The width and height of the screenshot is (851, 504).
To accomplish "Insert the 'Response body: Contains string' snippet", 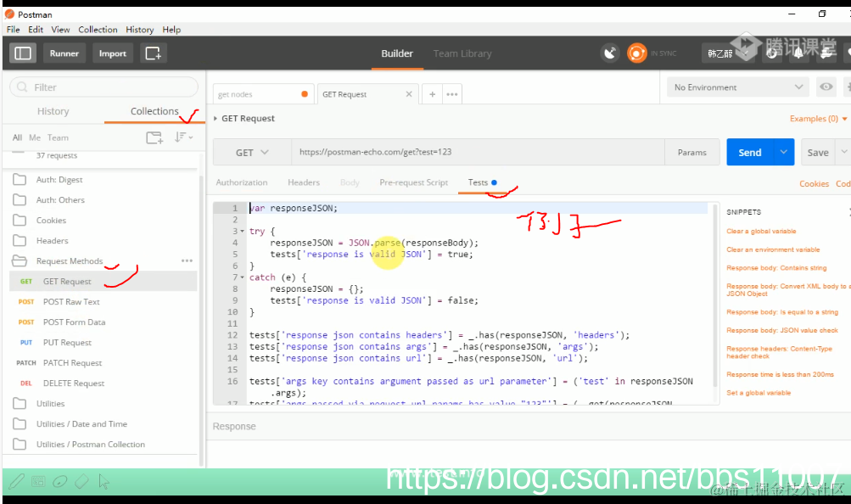I will pos(776,268).
